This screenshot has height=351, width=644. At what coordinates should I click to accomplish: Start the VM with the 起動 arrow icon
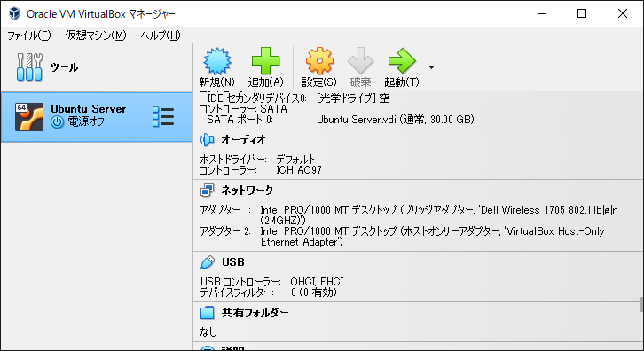click(402, 61)
